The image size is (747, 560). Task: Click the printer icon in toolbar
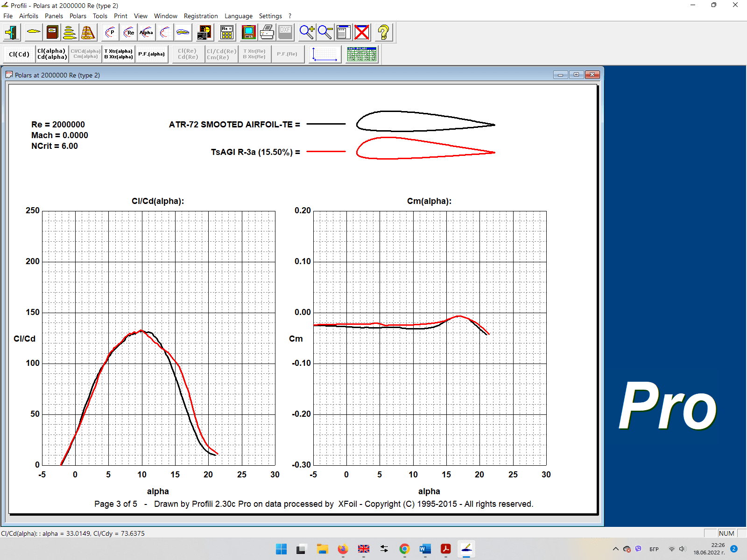[267, 33]
